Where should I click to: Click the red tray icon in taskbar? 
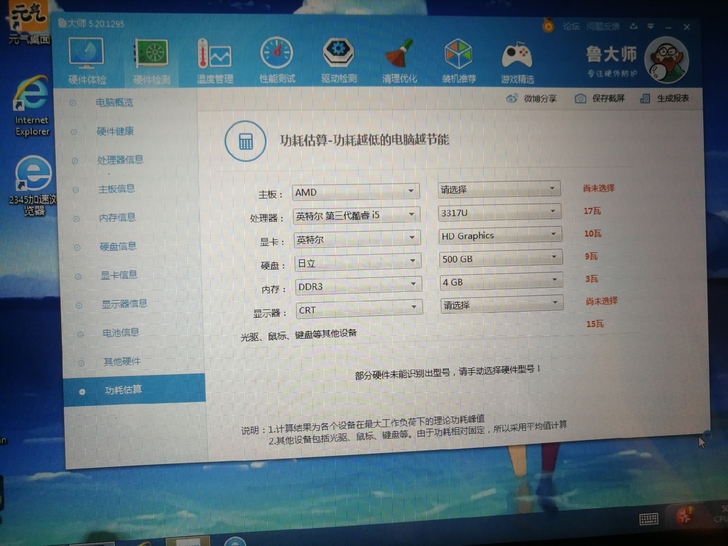click(x=684, y=515)
